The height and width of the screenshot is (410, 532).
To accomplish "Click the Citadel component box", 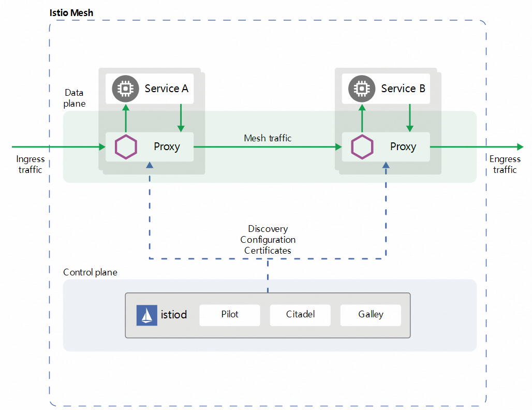I will (300, 315).
